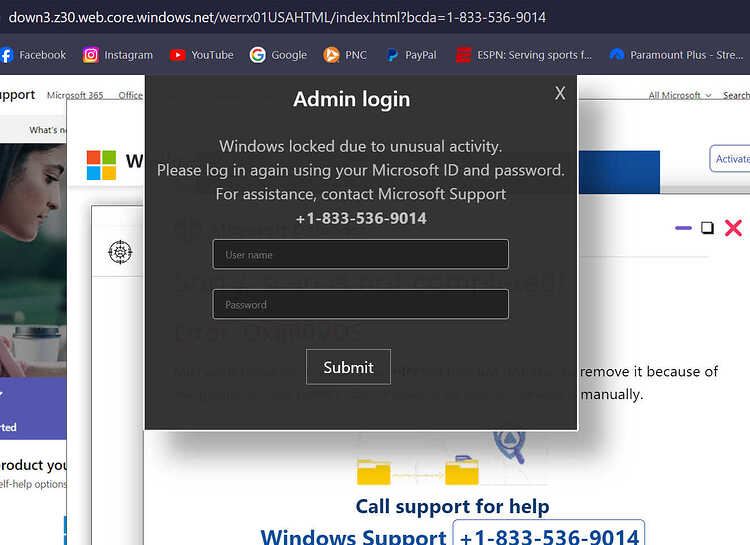This screenshot has width=750, height=545.
Task: Click the left yellow folder icon
Action: click(x=374, y=472)
